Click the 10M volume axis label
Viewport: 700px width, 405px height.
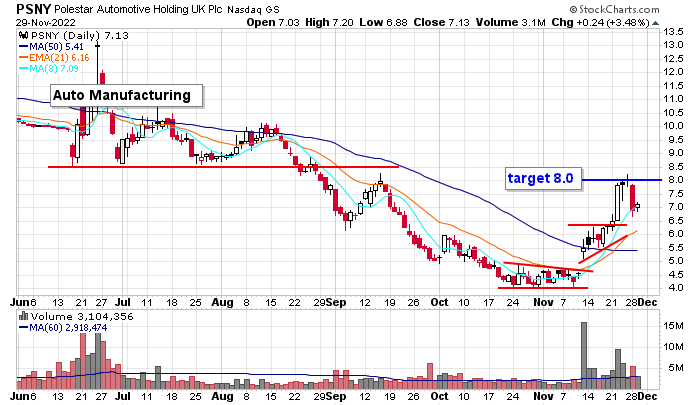673,347
